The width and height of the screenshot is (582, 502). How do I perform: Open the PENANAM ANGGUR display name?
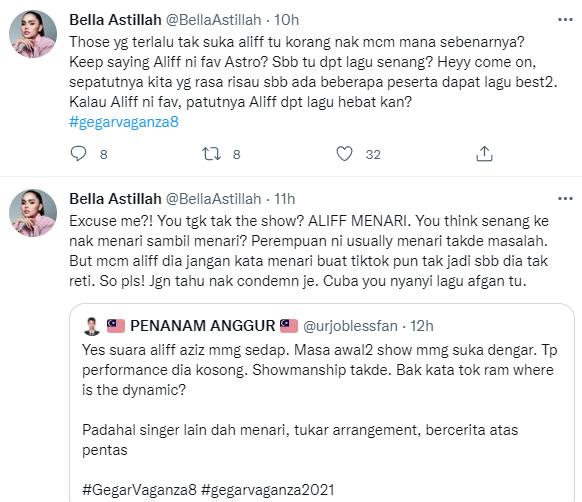(x=202, y=326)
